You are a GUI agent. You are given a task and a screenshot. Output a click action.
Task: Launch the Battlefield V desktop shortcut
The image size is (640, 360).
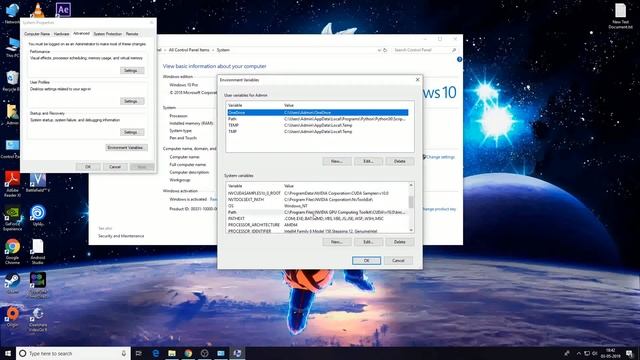pos(38,182)
